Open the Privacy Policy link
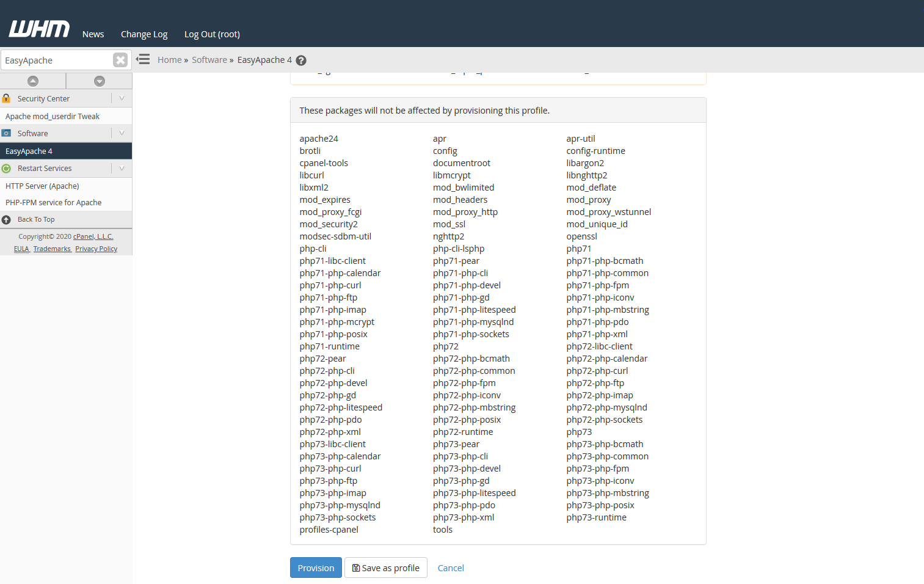This screenshot has height=584, width=924. coord(96,249)
